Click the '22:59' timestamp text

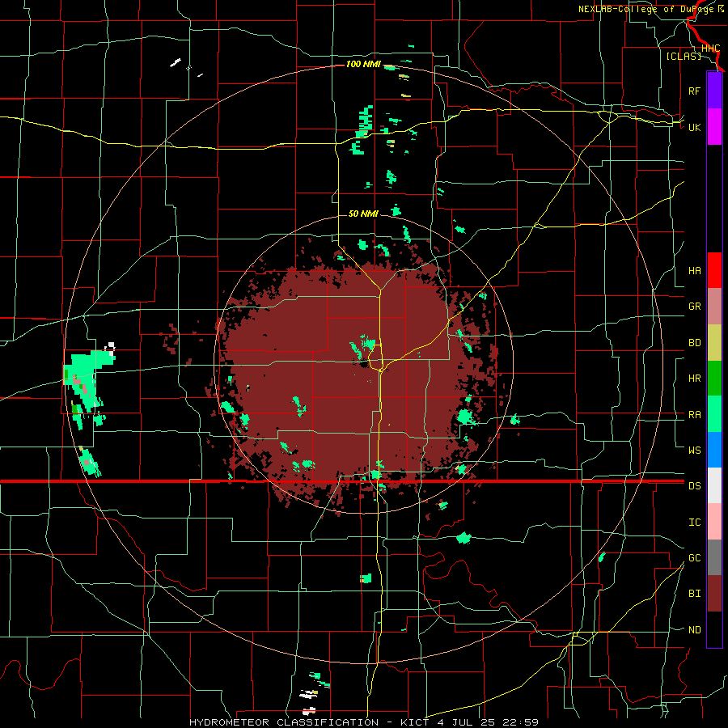(x=520, y=722)
